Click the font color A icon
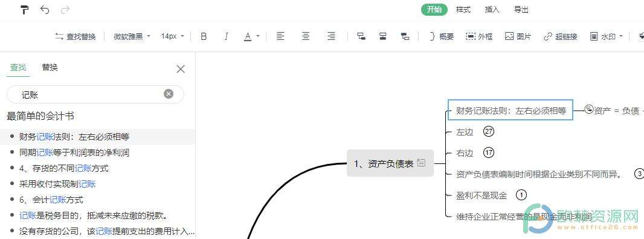 pos(248,37)
